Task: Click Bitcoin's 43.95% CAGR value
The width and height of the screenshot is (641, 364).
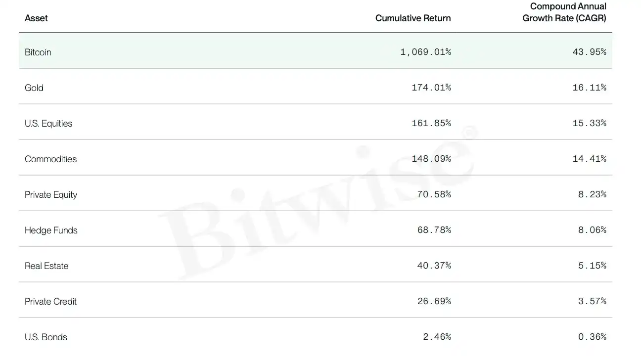Action: click(x=590, y=52)
